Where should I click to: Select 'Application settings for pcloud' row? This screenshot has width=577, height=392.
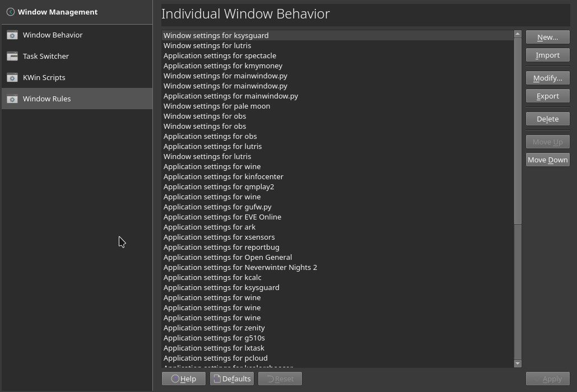tap(338, 358)
